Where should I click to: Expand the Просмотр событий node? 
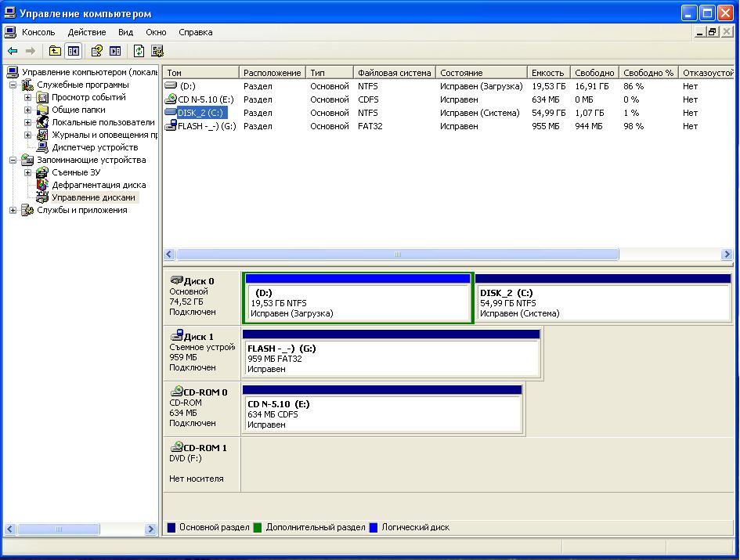coord(28,98)
